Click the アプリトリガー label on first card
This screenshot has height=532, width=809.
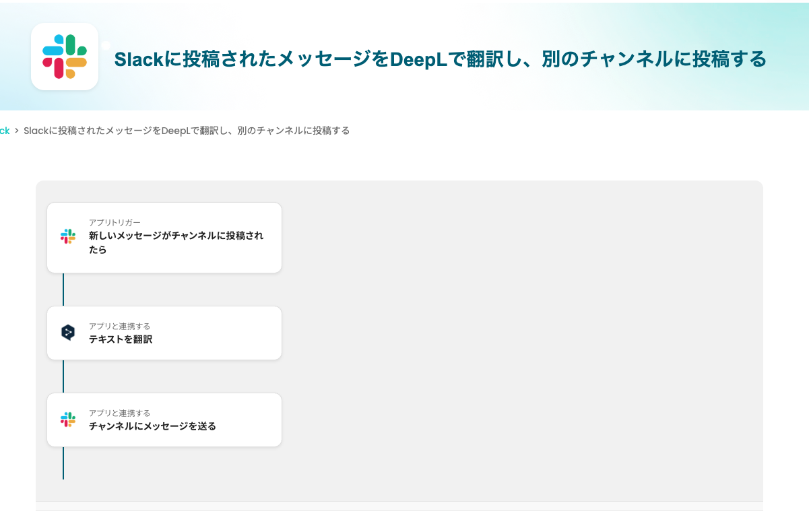(115, 222)
